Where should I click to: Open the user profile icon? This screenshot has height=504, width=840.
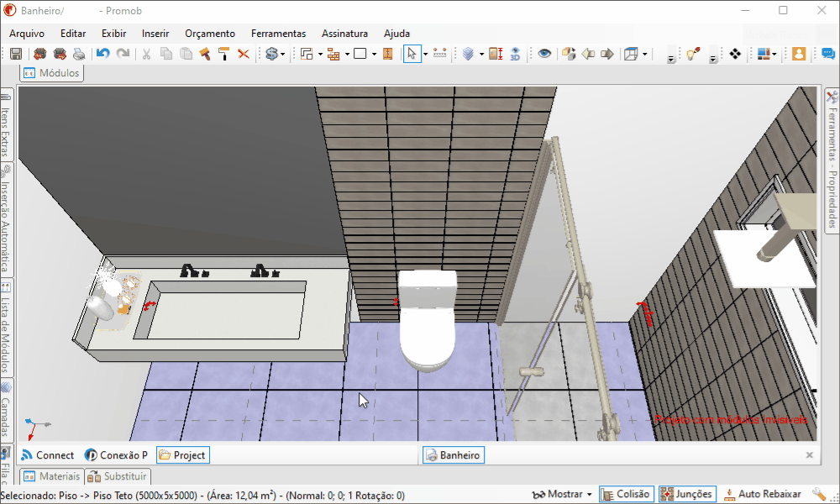click(799, 54)
